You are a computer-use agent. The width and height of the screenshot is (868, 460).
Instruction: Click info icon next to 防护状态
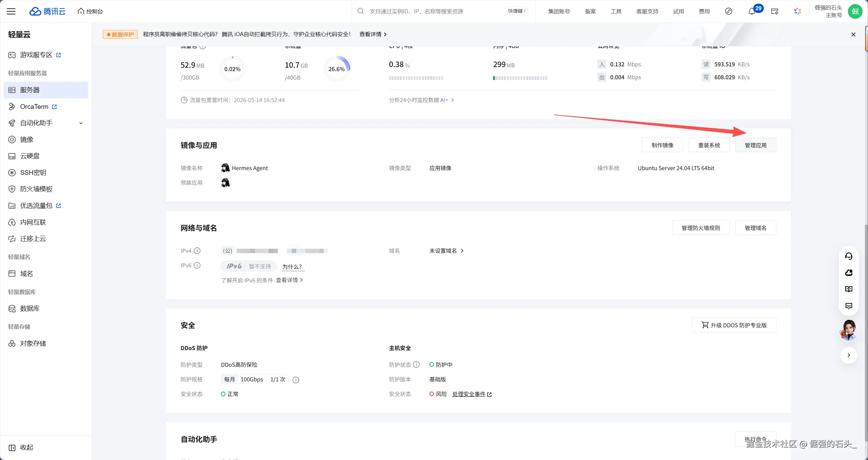click(416, 364)
